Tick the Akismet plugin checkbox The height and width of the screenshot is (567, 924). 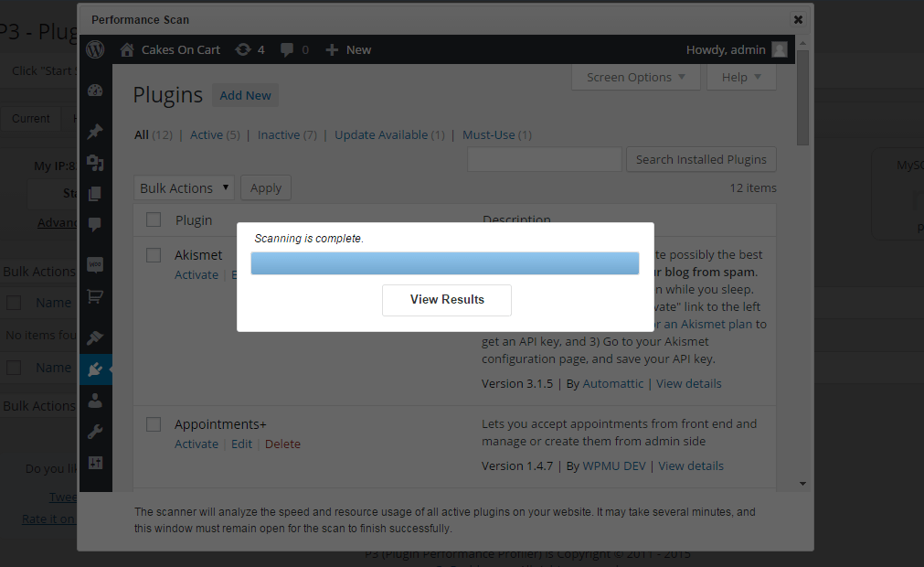coord(154,254)
